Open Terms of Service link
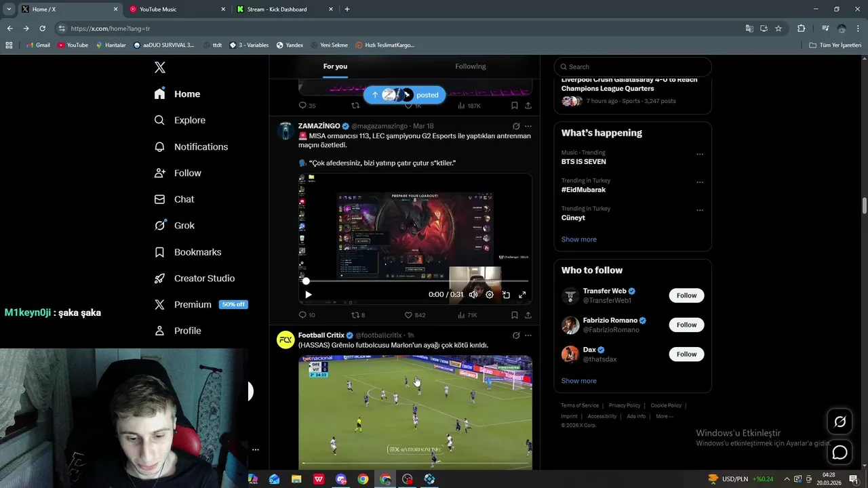 [x=580, y=405]
